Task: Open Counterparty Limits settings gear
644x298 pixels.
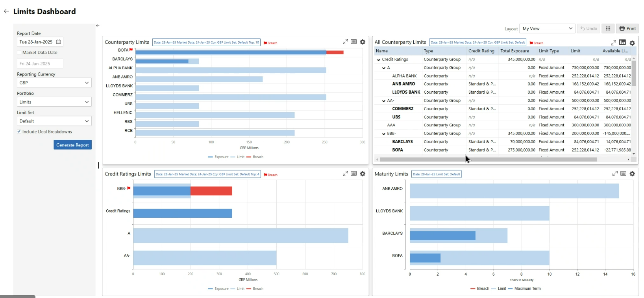Action: click(363, 42)
